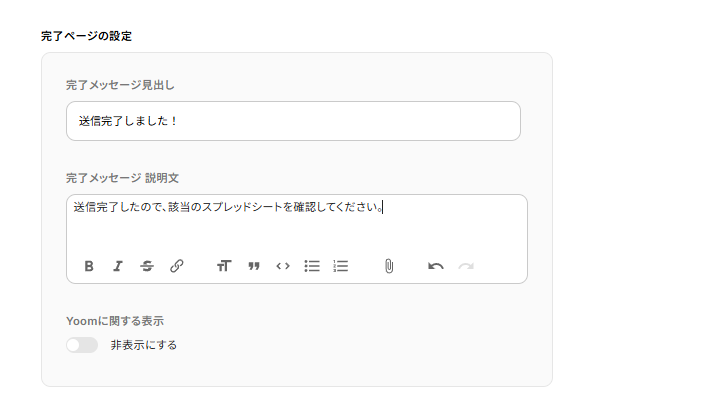Click the heading text size icon
This screenshot has height=414, width=716.
pos(224,266)
